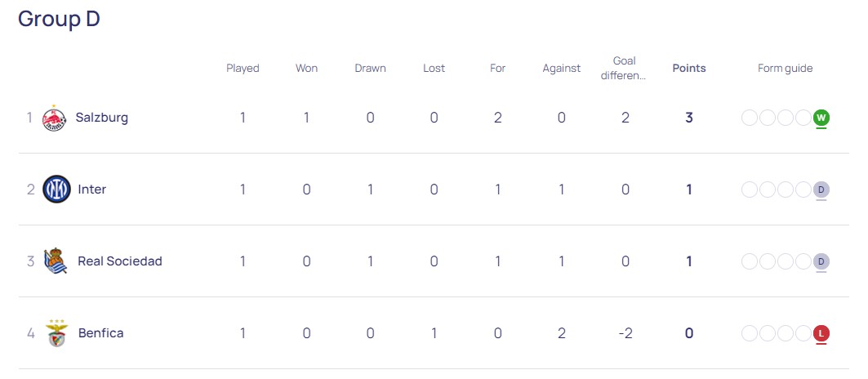This screenshot has width=868, height=379.
Task: Open the Inter team link
Action: point(92,189)
